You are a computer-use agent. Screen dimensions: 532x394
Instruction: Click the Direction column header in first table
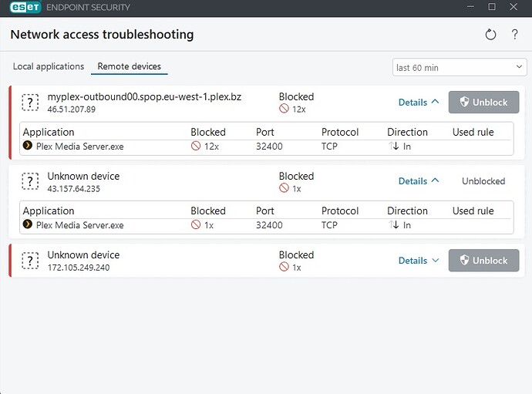click(407, 132)
